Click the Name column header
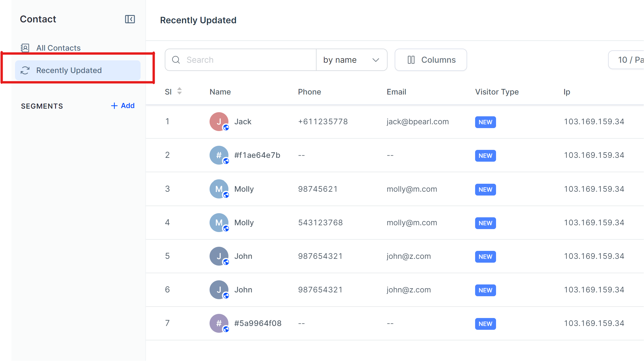Viewport: 644px width, 361px height. tap(220, 92)
